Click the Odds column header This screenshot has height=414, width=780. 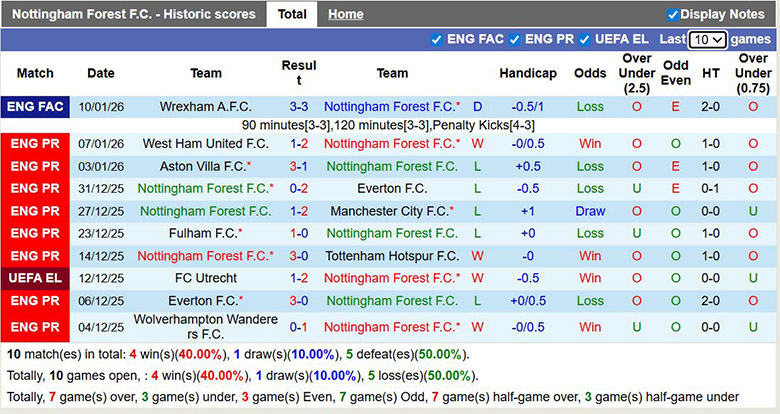coord(590,73)
